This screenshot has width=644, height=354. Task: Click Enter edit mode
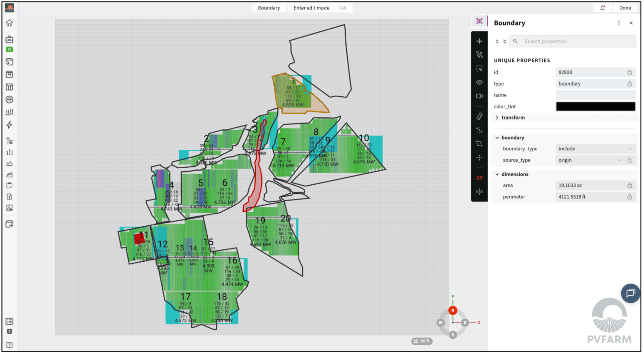tap(311, 8)
